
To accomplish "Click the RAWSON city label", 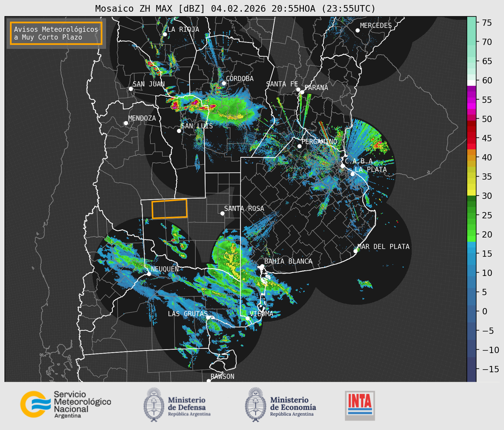I will [x=222, y=376].
